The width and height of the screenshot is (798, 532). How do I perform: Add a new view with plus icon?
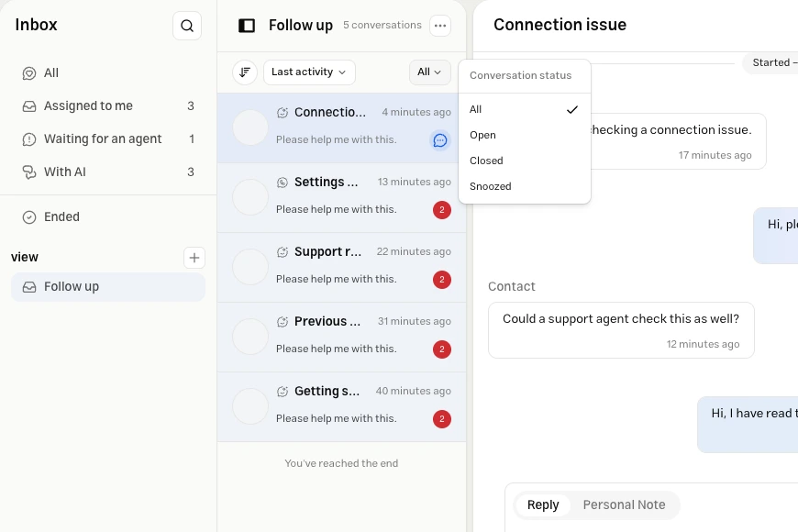[x=194, y=258]
